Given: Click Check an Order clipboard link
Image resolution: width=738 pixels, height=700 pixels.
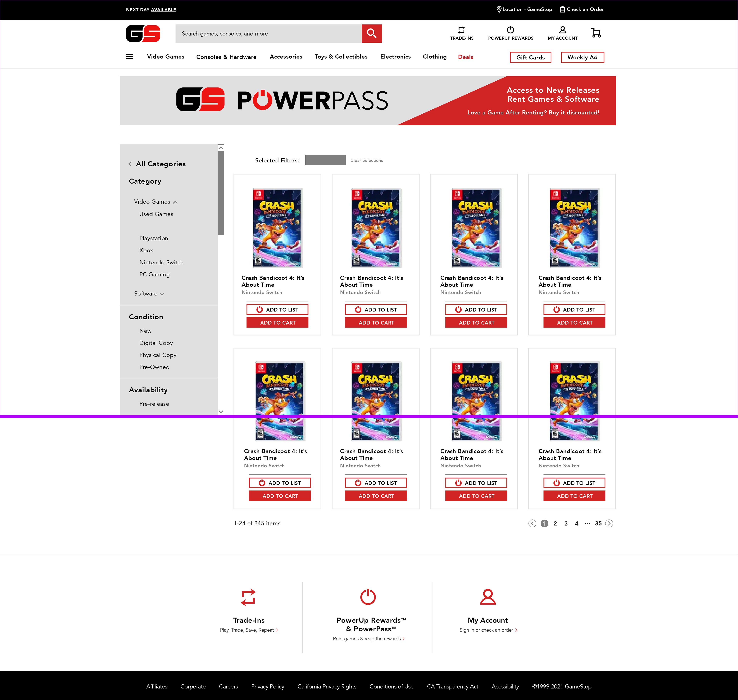Looking at the screenshot, I should pos(582,9).
